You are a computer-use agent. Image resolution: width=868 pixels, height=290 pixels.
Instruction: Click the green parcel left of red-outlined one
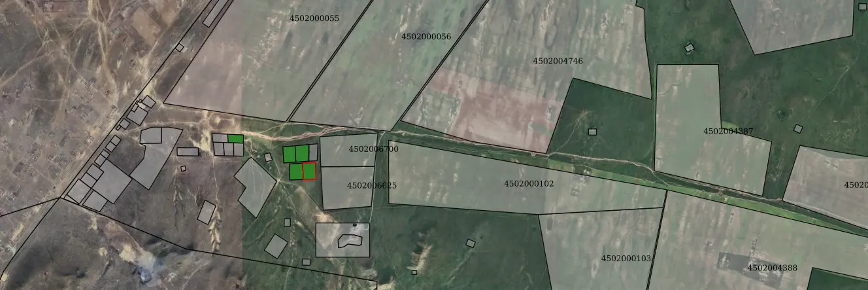pyautogui.click(x=295, y=172)
